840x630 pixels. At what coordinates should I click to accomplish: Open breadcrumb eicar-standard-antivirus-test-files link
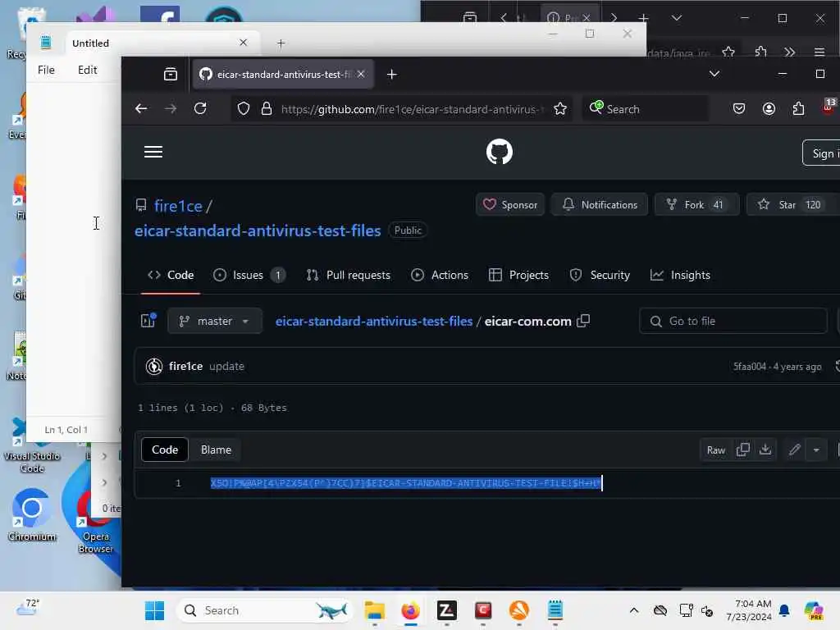[374, 321]
